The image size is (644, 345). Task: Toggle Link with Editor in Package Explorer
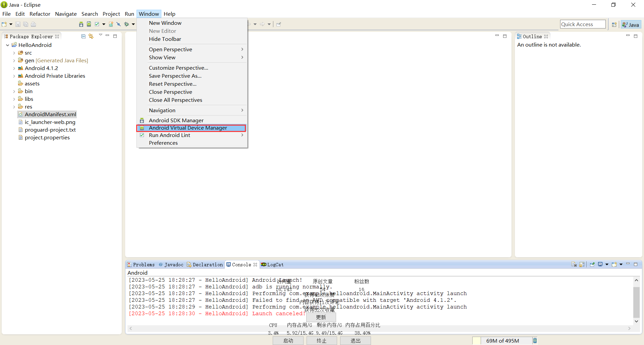coord(91,36)
